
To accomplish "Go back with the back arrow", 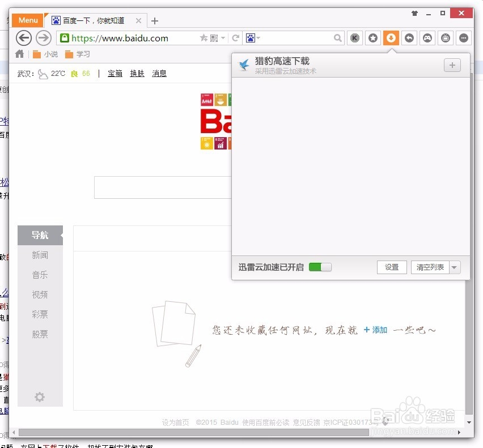I will (24, 38).
